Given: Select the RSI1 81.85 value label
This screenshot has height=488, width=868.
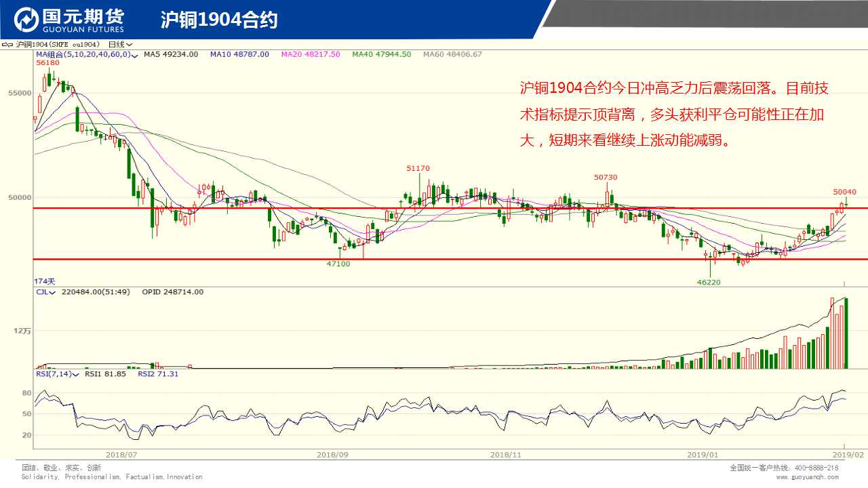Looking at the screenshot, I should 105,373.
